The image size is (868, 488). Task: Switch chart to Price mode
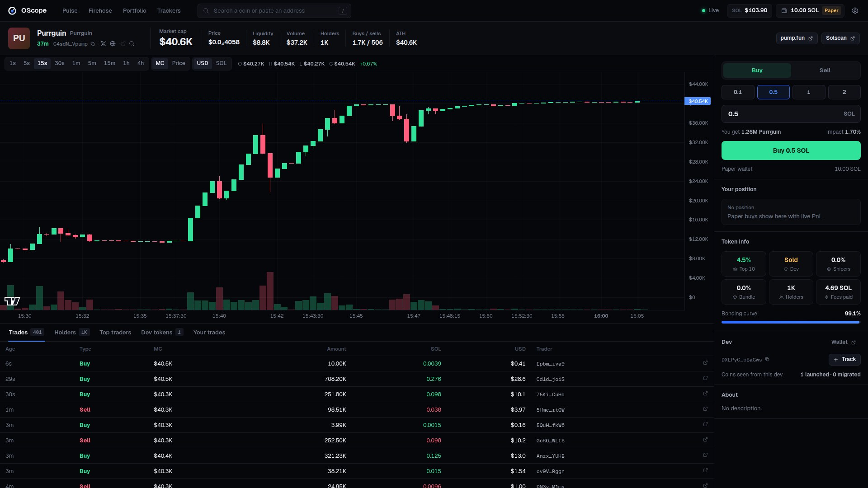pos(179,63)
